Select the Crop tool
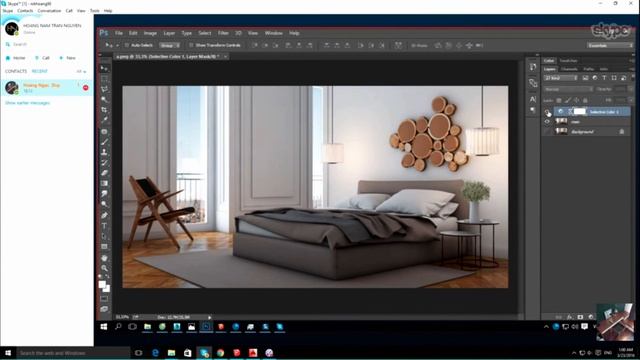 pyautogui.click(x=104, y=110)
